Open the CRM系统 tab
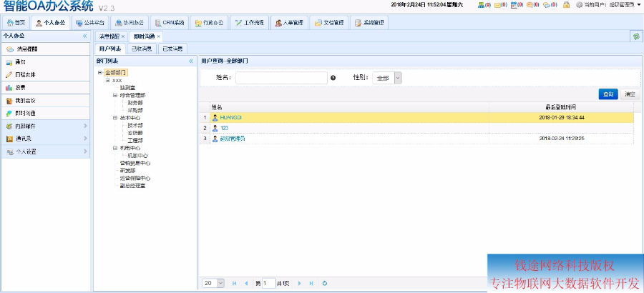 (169, 23)
